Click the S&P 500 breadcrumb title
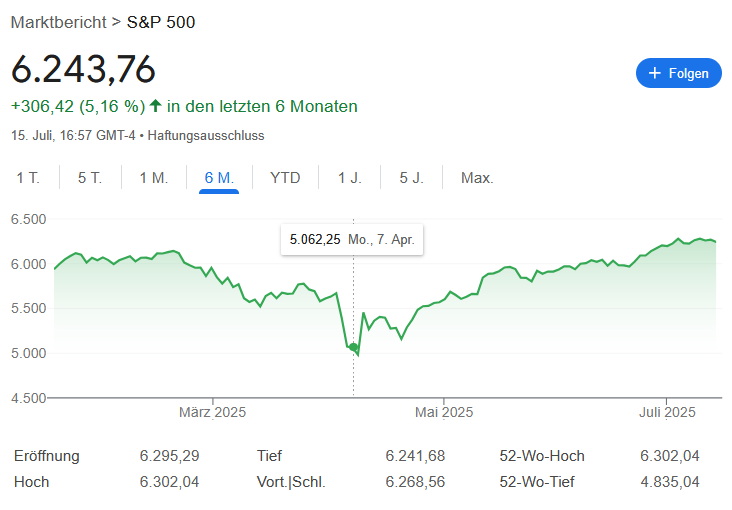Image resolution: width=732 pixels, height=510 pixels. [161, 22]
